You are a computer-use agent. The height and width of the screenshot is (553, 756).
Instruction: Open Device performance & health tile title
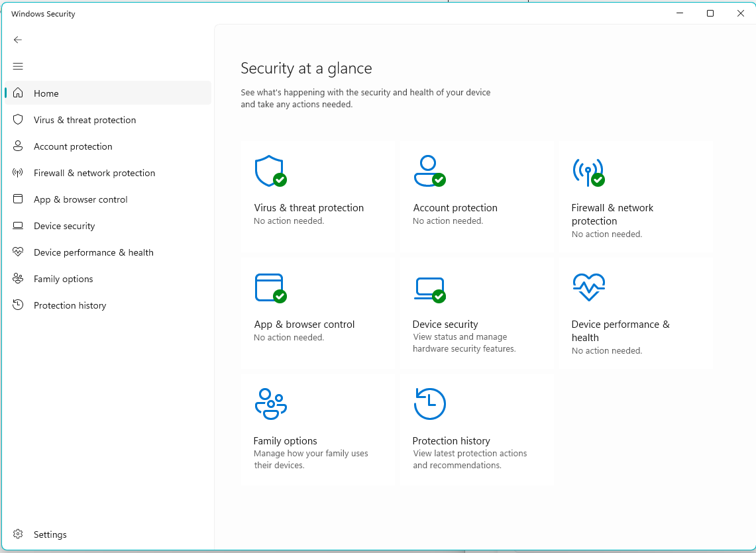pyautogui.click(x=621, y=330)
